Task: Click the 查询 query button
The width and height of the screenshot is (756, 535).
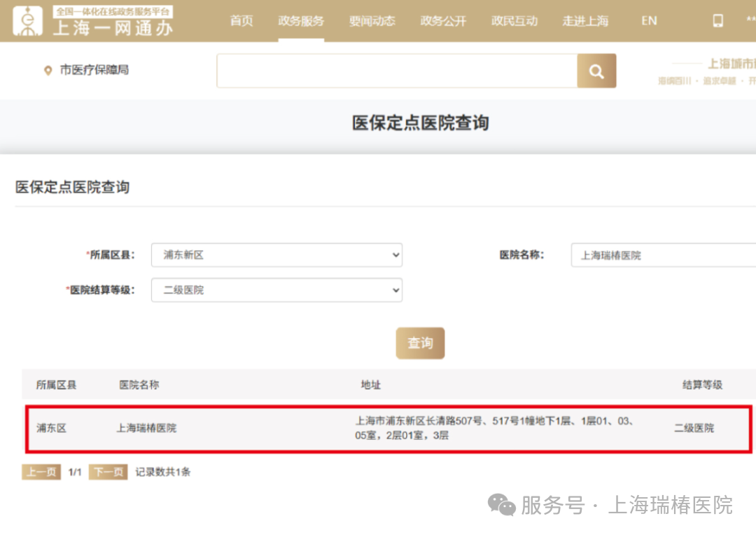Action: [420, 343]
